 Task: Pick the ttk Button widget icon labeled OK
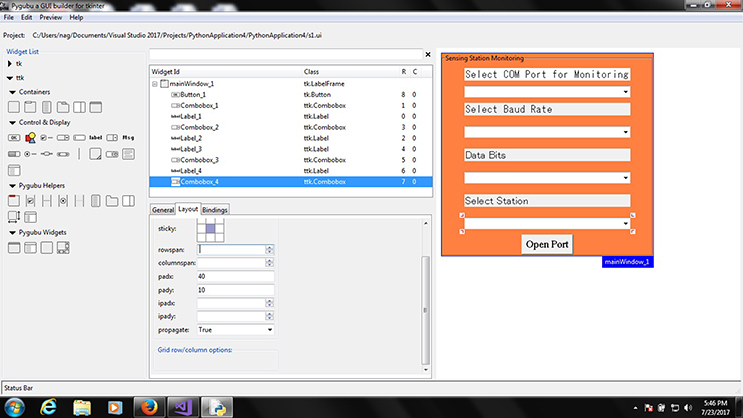[x=14, y=137]
